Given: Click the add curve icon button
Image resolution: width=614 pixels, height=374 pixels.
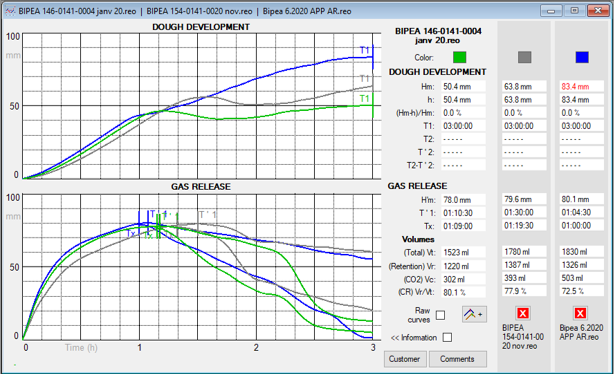Looking at the screenshot, I should click(474, 314).
